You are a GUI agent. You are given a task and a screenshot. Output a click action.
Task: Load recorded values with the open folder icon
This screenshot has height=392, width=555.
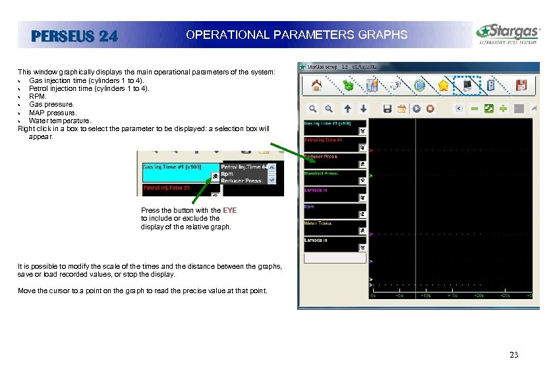(401, 109)
